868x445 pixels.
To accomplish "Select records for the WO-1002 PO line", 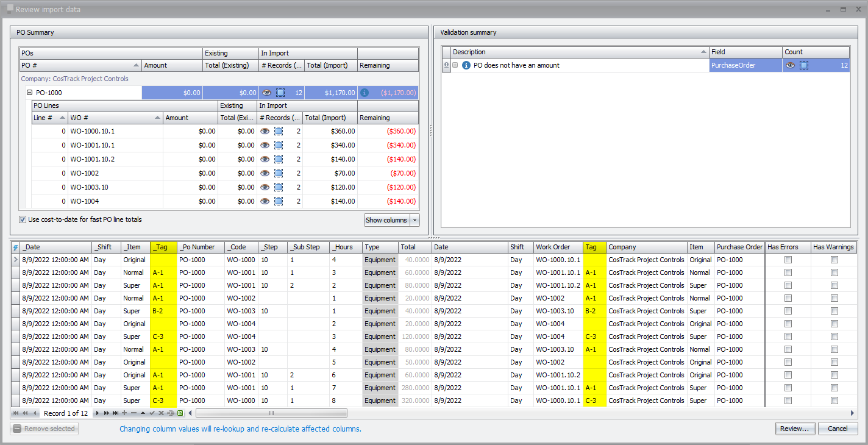I will (278, 173).
